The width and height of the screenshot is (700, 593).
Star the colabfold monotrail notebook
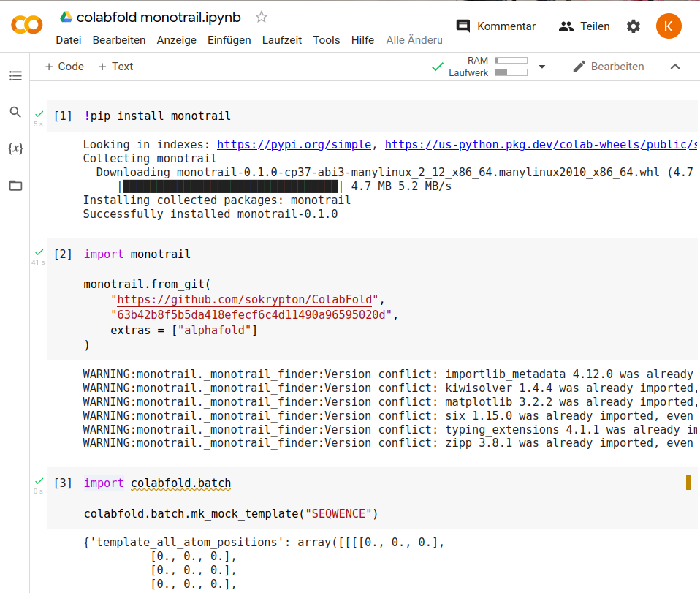[261, 17]
